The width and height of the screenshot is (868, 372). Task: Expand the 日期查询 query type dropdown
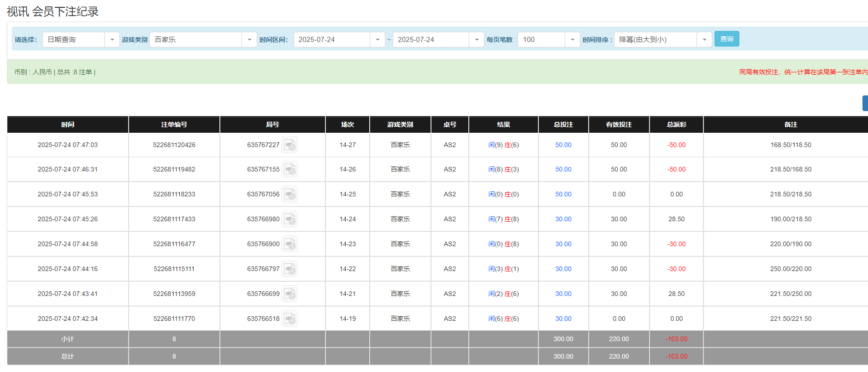[112, 40]
